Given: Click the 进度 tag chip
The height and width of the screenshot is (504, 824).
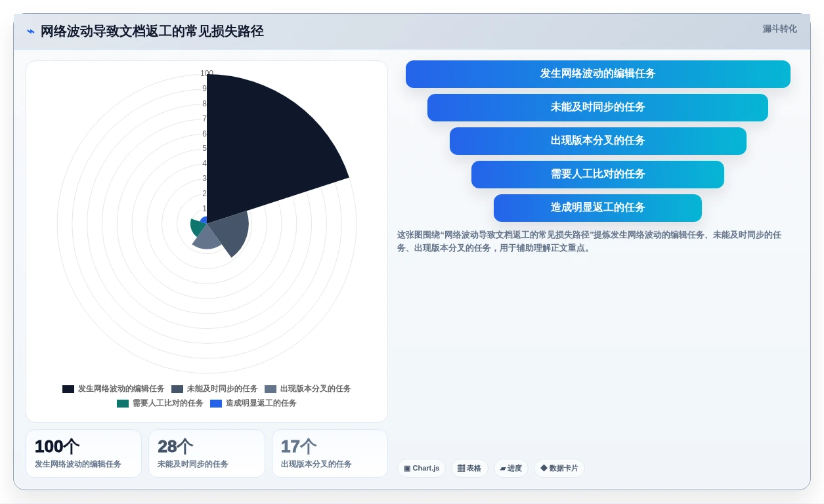Looking at the screenshot, I should point(511,469).
